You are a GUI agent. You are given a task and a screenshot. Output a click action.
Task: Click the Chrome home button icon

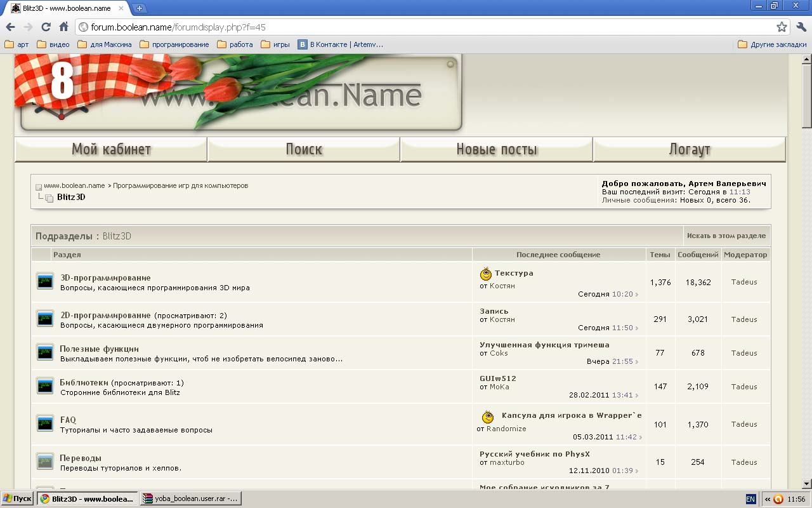63,27
